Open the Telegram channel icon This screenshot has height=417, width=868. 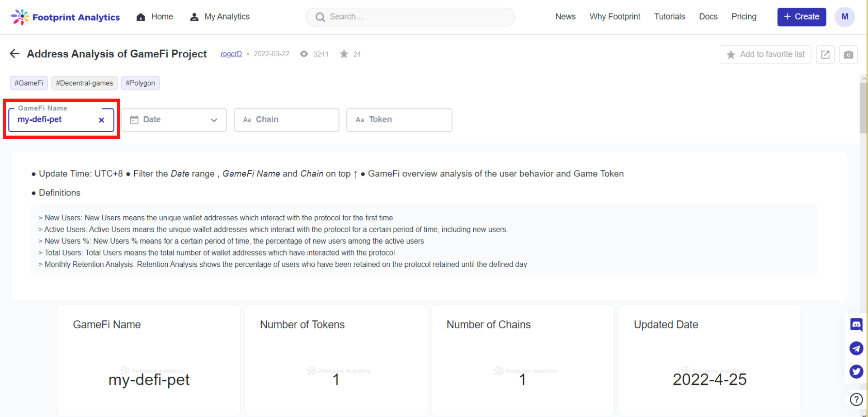pyautogui.click(x=856, y=348)
